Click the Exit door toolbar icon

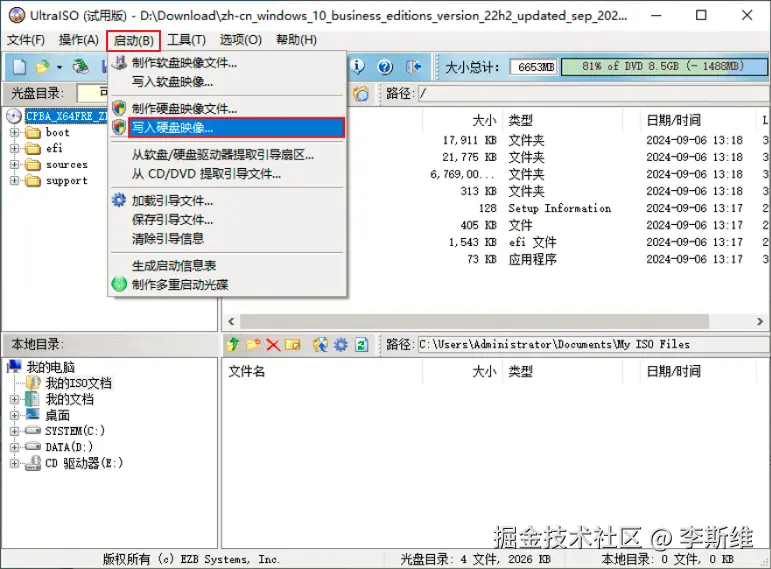[413, 66]
